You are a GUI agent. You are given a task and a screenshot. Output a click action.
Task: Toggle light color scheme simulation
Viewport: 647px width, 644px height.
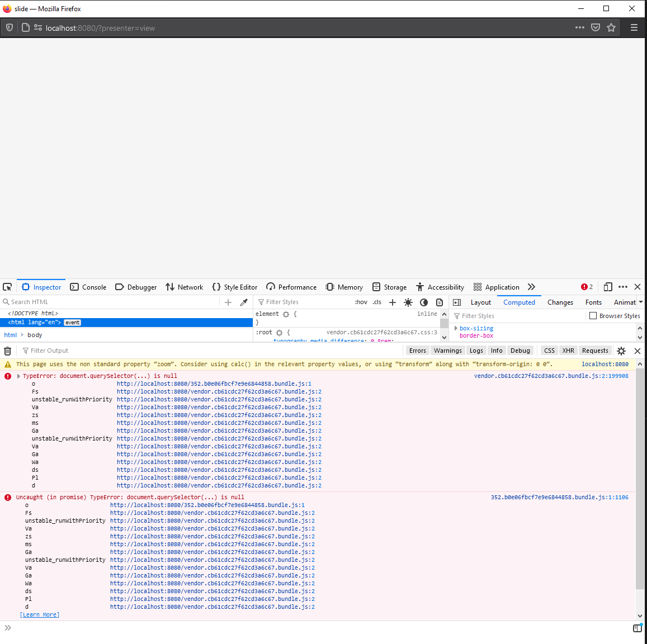[x=408, y=302]
